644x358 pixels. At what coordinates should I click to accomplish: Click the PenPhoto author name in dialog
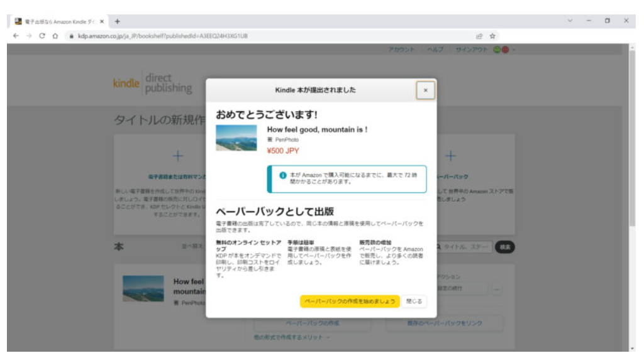(287, 140)
